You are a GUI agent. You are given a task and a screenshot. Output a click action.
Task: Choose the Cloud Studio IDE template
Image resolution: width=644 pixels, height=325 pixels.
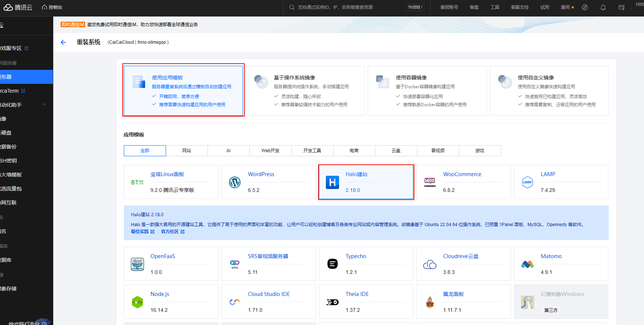(x=268, y=302)
